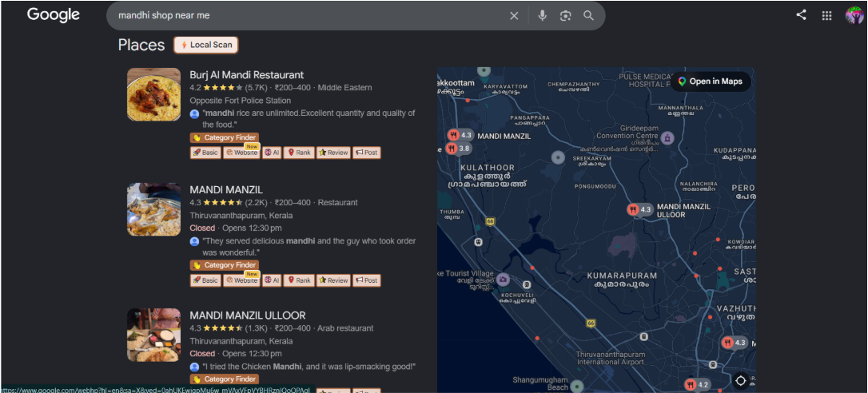The image size is (868, 393).
Task: Open the share icon at top right
Action: click(x=801, y=15)
